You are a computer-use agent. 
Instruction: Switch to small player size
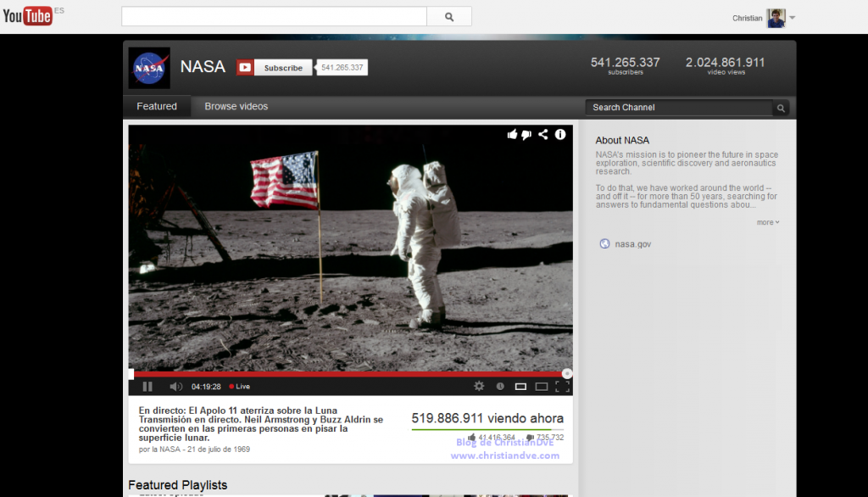click(x=520, y=387)
